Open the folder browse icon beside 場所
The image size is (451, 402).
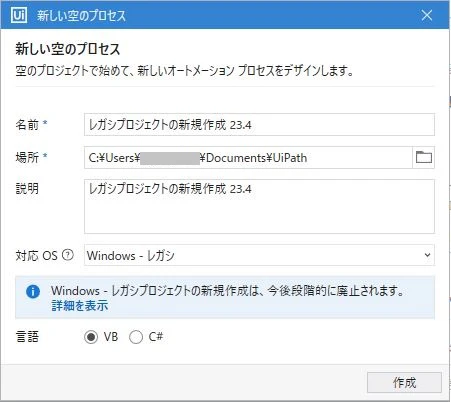point(424,157)
